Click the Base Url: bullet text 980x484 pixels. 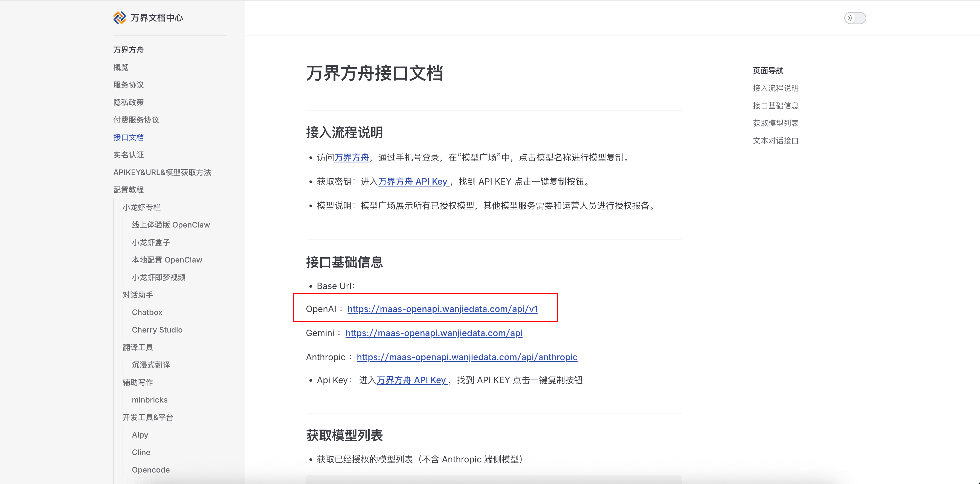click(x=335, y=285)
